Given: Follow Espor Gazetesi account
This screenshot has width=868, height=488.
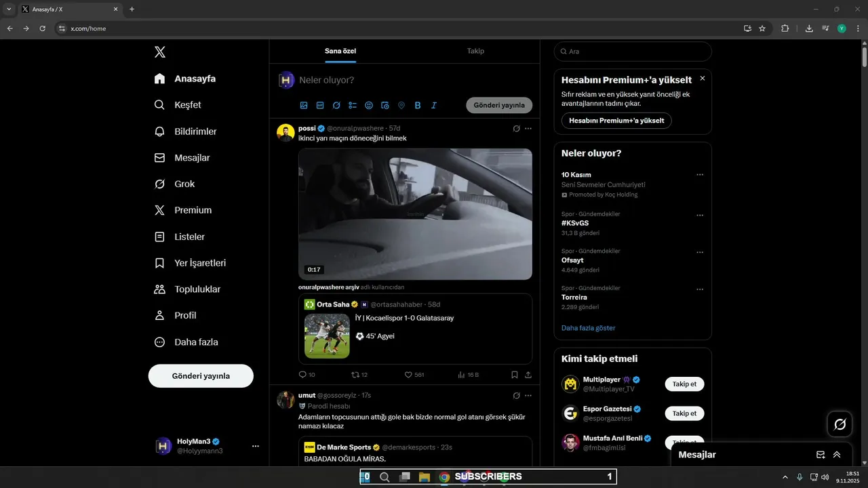Looking at the screenshot, I should point(684,413).
